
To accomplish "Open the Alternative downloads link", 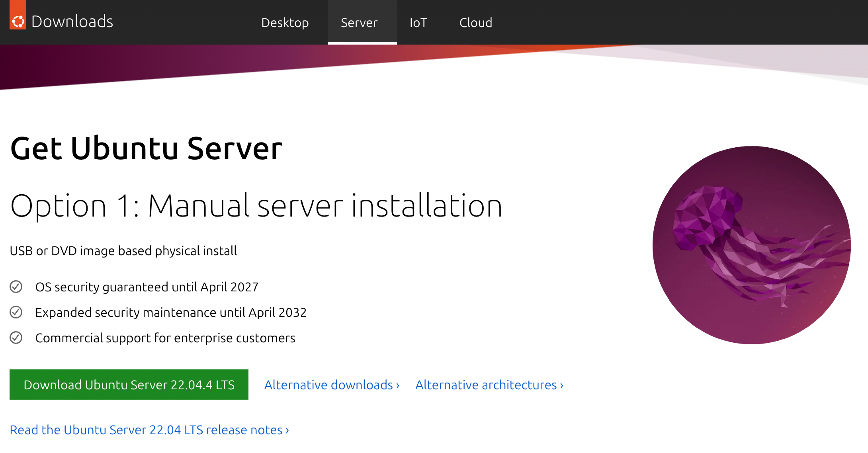I will [x=332, y=385].
